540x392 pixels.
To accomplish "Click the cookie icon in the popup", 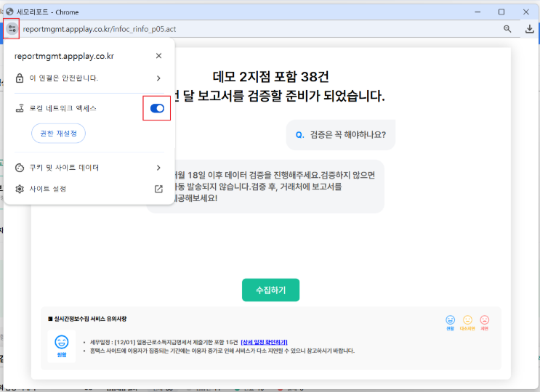I will pos(20,168).
